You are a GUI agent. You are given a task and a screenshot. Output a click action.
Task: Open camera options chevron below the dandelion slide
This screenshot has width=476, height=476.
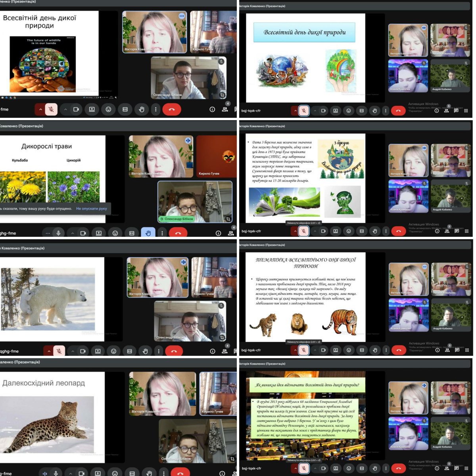click(73, 233)
